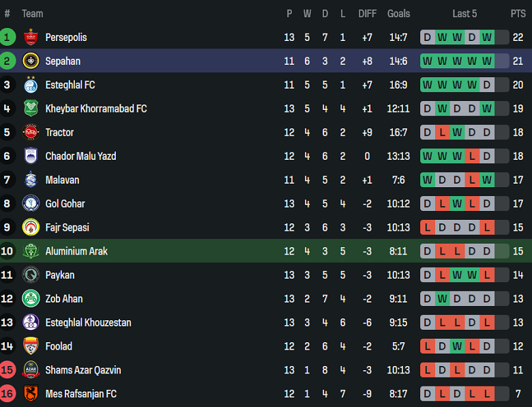Click the Persepolis club crest icon
532x407 pixels.
[31, 38]
